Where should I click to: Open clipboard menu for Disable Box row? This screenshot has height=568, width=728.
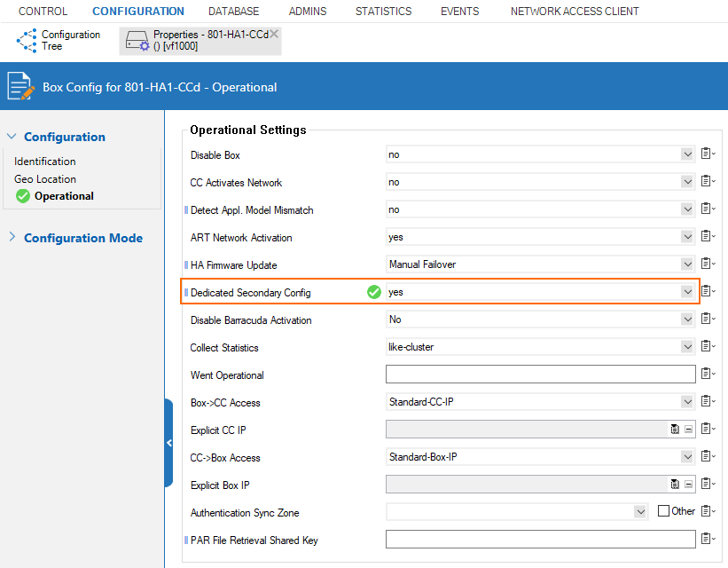(x=708, y=154)
